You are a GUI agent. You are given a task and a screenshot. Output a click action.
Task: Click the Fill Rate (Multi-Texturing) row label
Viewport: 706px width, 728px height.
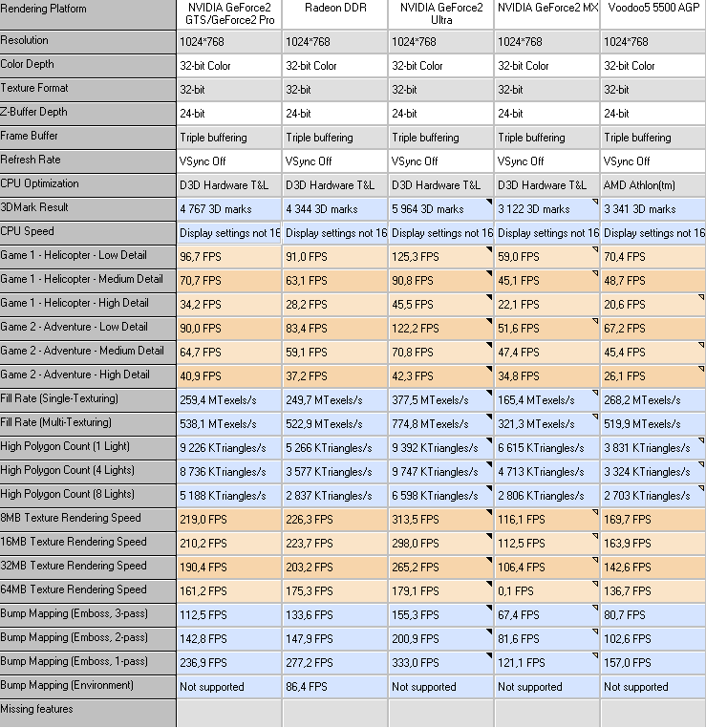55,422
